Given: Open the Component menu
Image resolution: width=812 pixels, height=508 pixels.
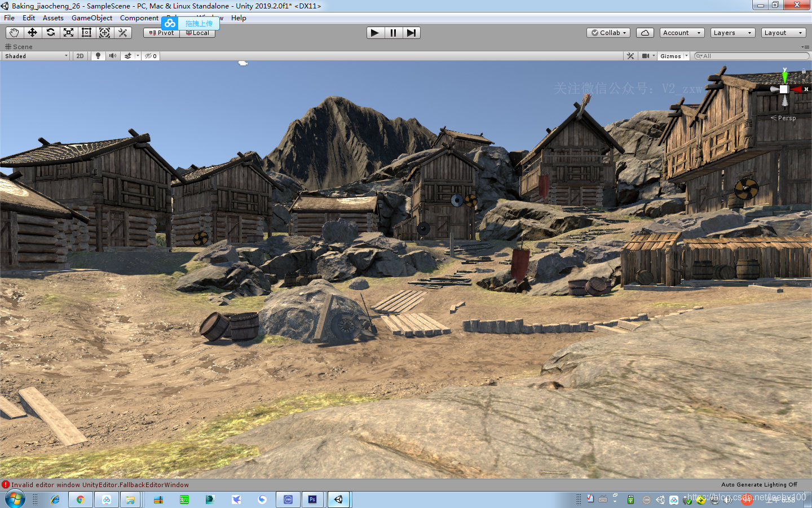Looking at the screenshot, I should coord(139,18).
